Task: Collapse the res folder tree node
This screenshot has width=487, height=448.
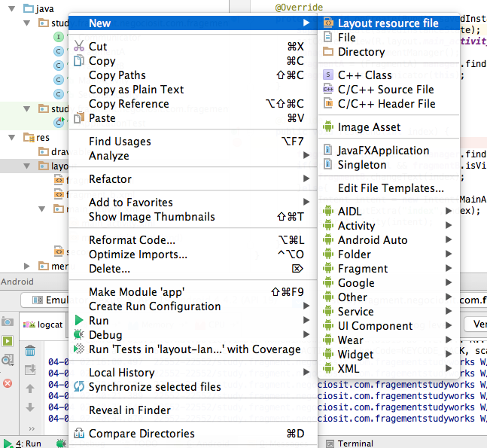Action: point(13,138)
